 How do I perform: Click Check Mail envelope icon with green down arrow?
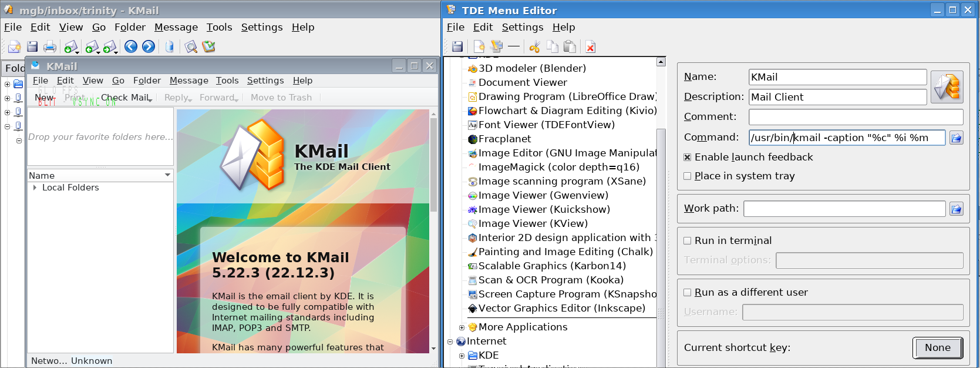click(x=70, y=47)
